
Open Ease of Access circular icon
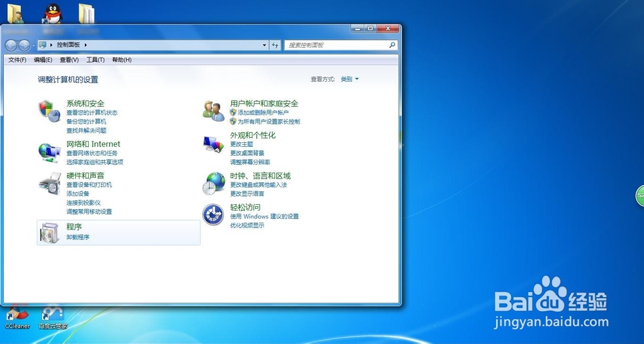pos(213,215)
